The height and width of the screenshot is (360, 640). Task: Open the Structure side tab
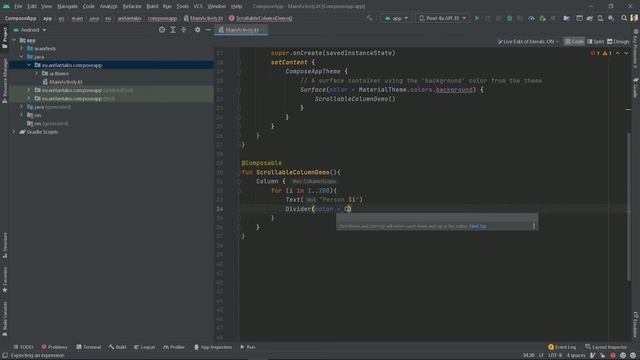pyautogui.click(x=4, y=245)
